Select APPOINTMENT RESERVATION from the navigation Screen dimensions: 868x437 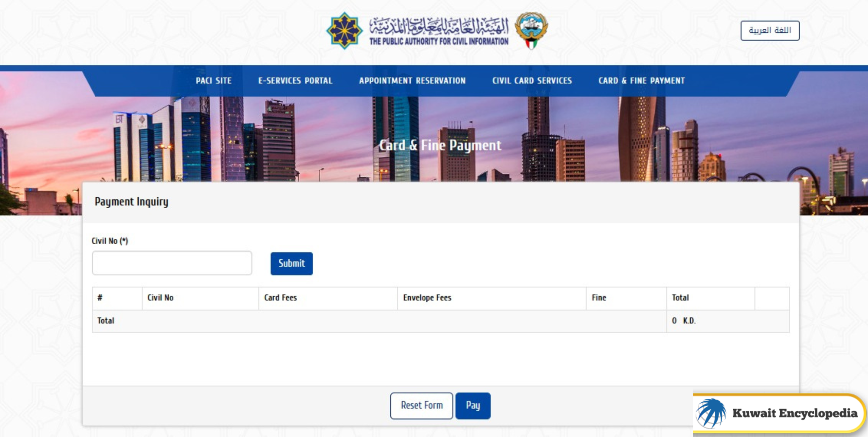pos(412,80)
